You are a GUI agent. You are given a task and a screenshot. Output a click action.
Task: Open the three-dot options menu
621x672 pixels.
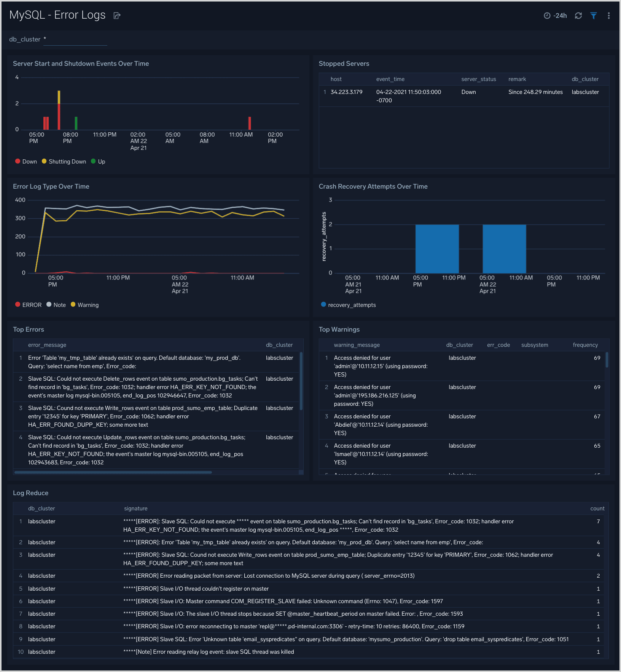coord(609,16)
